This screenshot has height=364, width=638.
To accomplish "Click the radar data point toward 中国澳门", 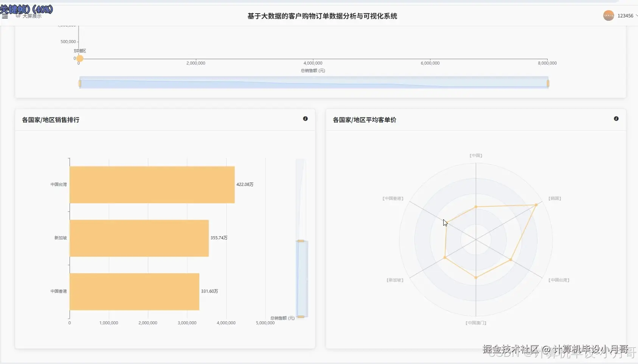I will (476, 277).
